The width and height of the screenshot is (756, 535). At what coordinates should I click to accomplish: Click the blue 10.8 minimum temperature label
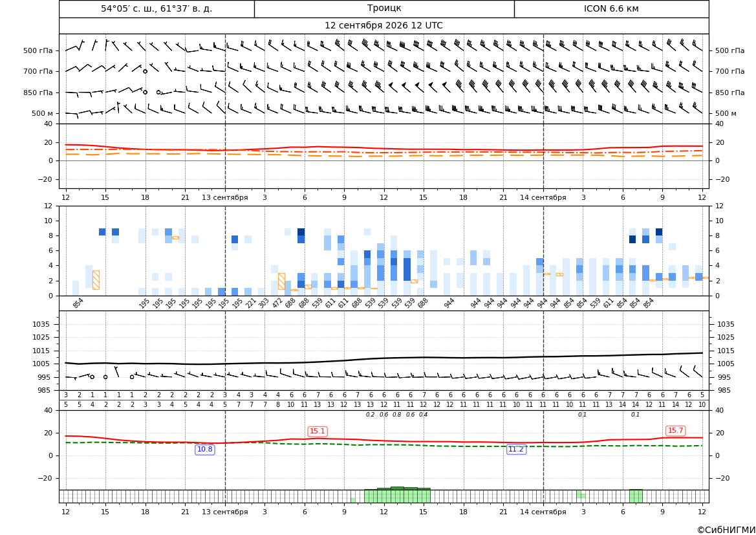click(205, 449)
